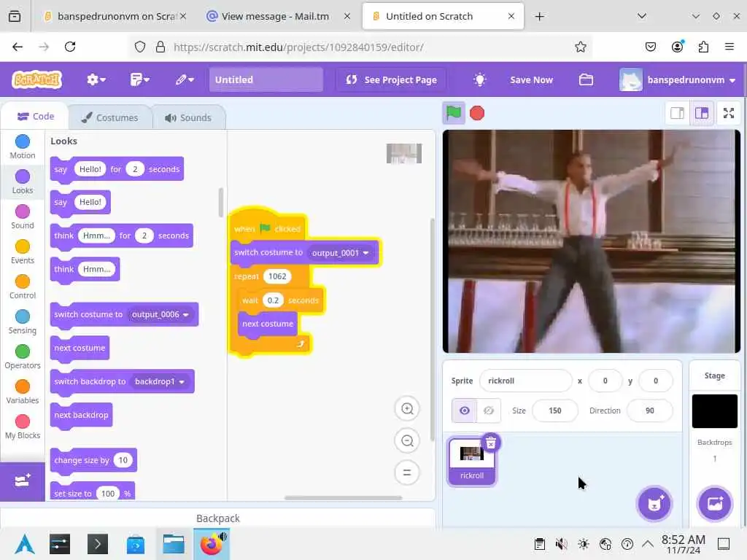Image resolution: width=747 pixels, height=560 pixels.
Task: Hide the sprite using crossed-eye icon
Action: tap(488, 411)
